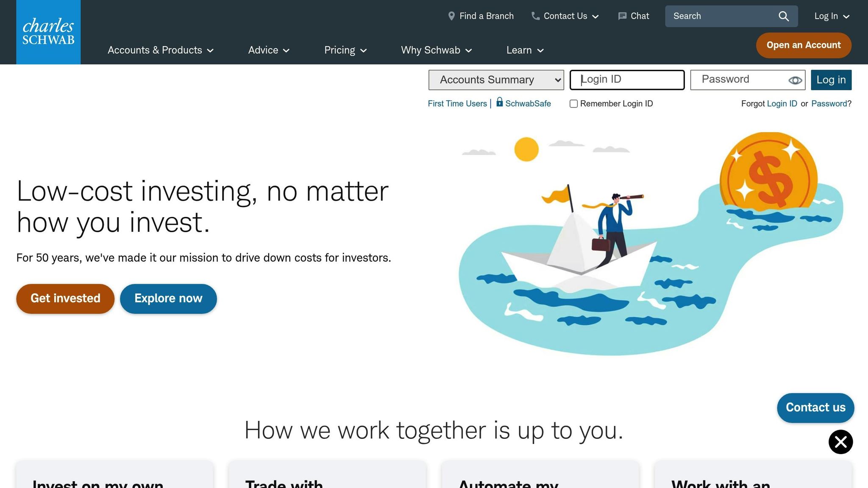Screen dimensions: 868x488
Task: Open the Contact Us dropdown in header
Action: (x=565, y=16)
